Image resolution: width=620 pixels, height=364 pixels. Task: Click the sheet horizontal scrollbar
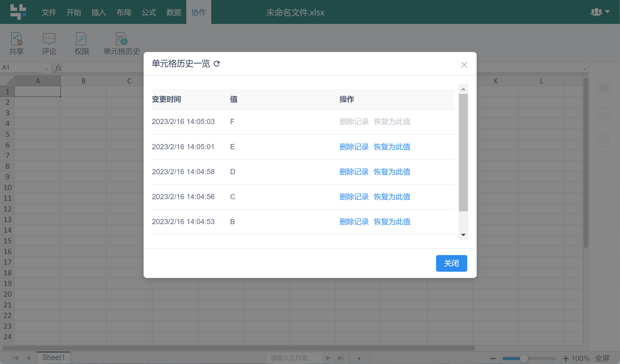[239, 348]
